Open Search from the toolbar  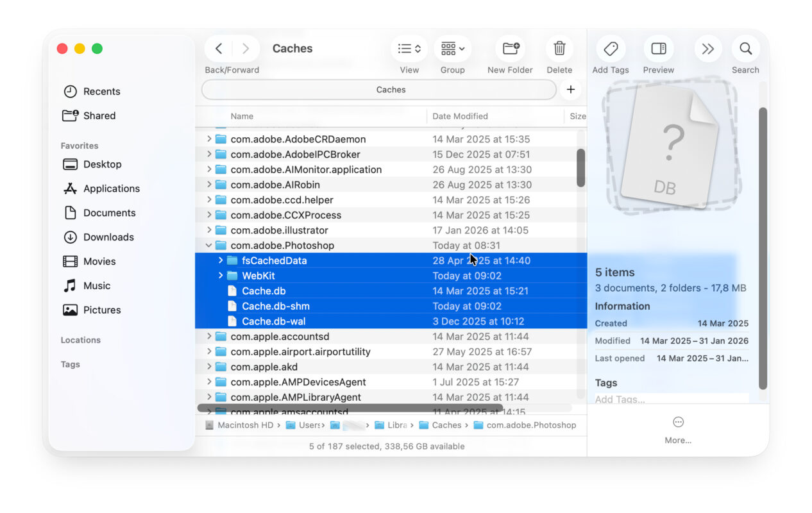click(x=745, y=48)
